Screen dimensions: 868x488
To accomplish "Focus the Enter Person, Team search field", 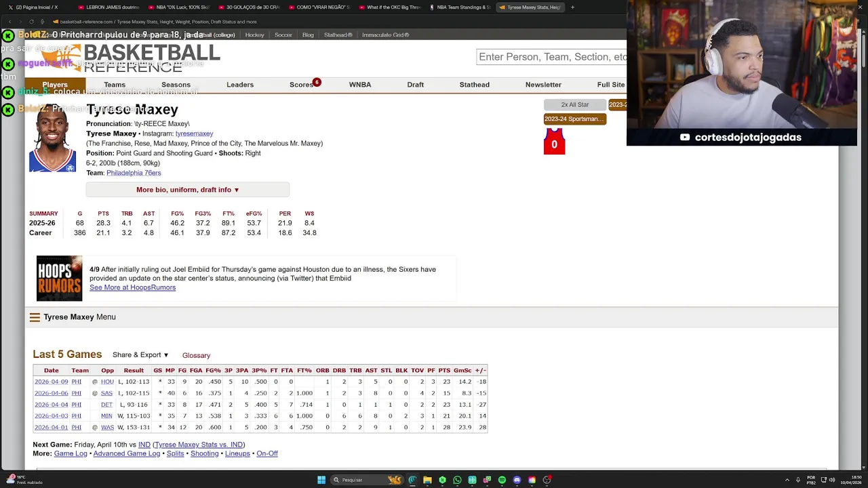I will point(551,57).
